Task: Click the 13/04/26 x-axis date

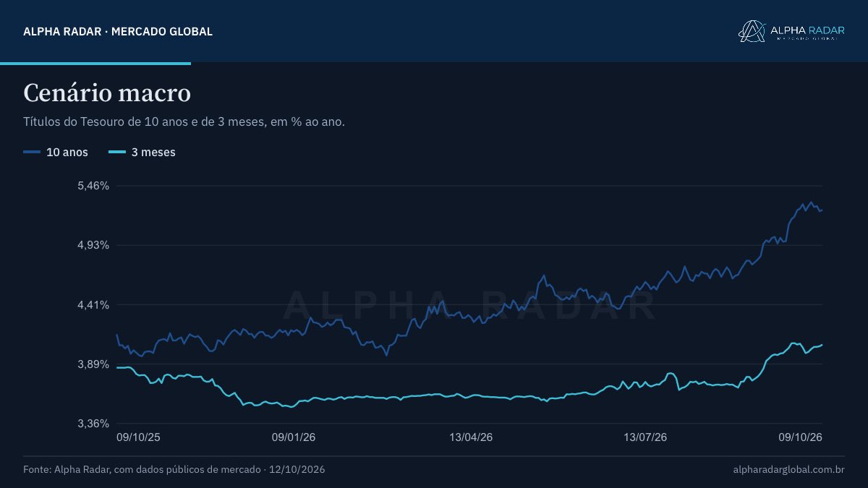Action: (471, 437)
